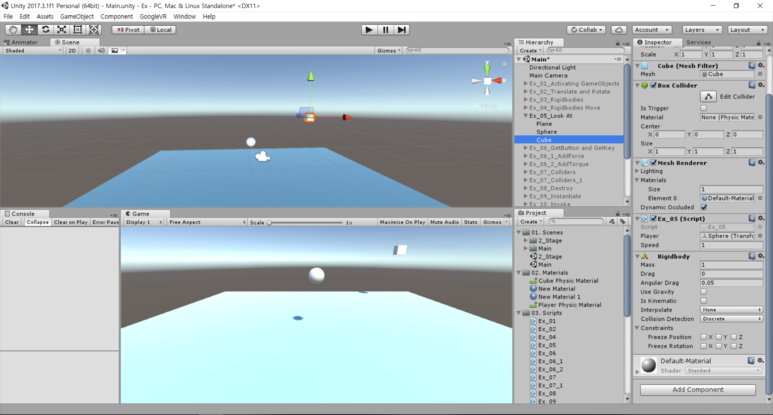Collapse the 02. Materials folder
The image size is (773, 415).
(x=519, y=273)
